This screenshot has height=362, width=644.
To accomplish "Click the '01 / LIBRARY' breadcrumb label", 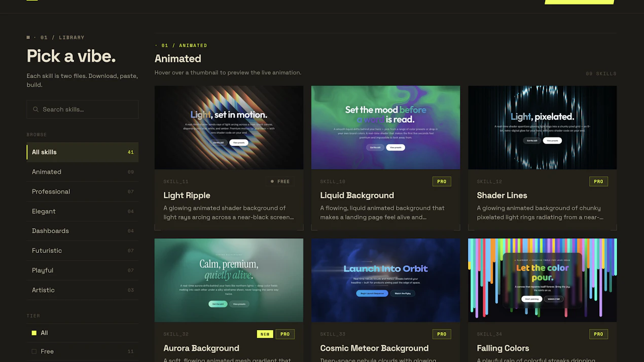I will coord(62,38).
